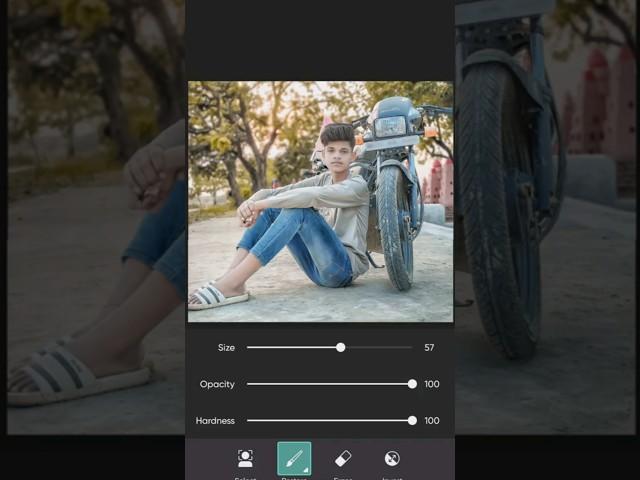The height and width of the screenshot is (480, 640).
Task: Click the Hardness slider handle
Action: pos(412,421)
